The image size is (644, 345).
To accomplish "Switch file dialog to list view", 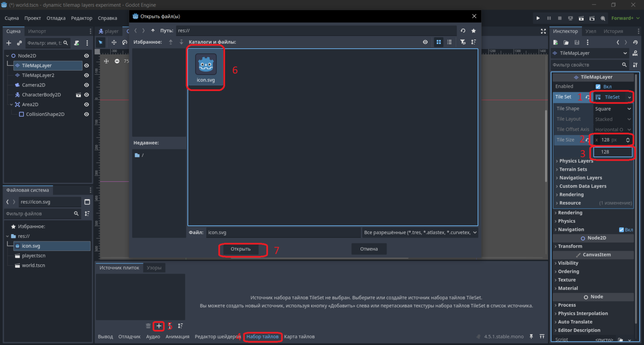I will coord(449,42).
